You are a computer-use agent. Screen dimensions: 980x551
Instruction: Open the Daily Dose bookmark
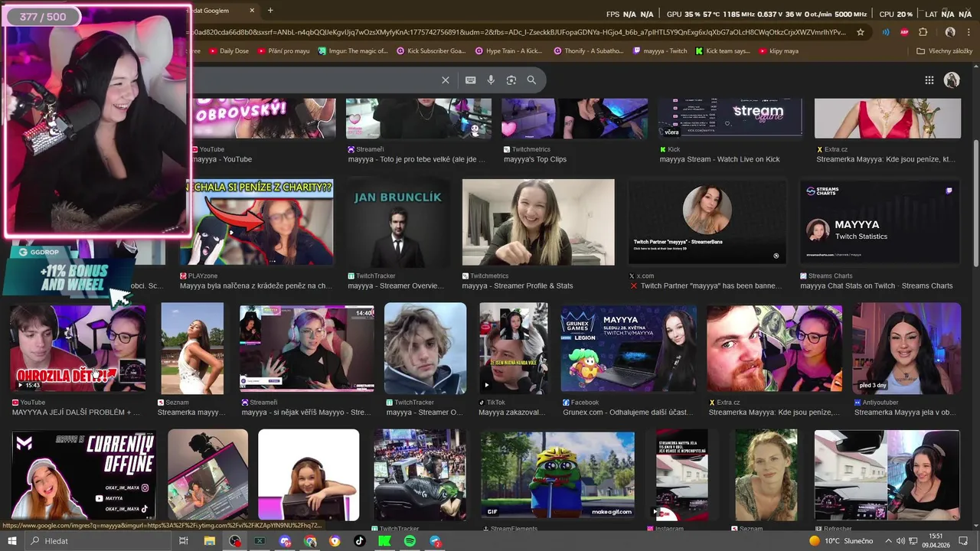pyautogui.click(x=228, y=51)
